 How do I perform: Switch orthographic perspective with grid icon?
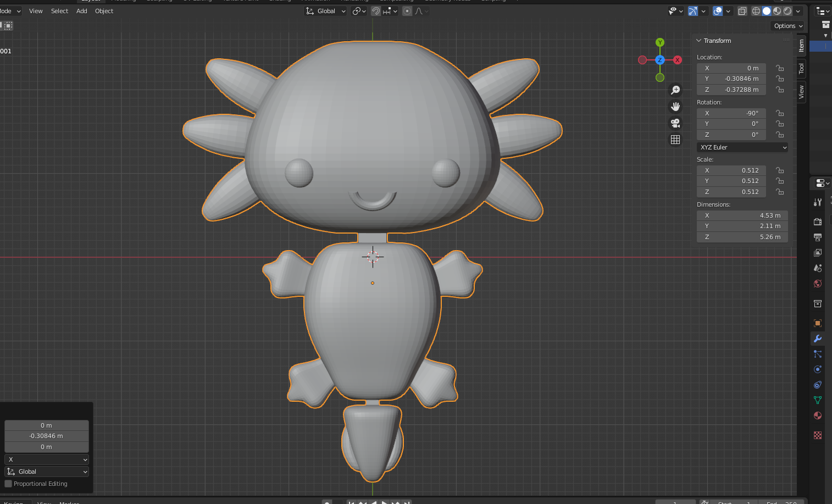675,140
